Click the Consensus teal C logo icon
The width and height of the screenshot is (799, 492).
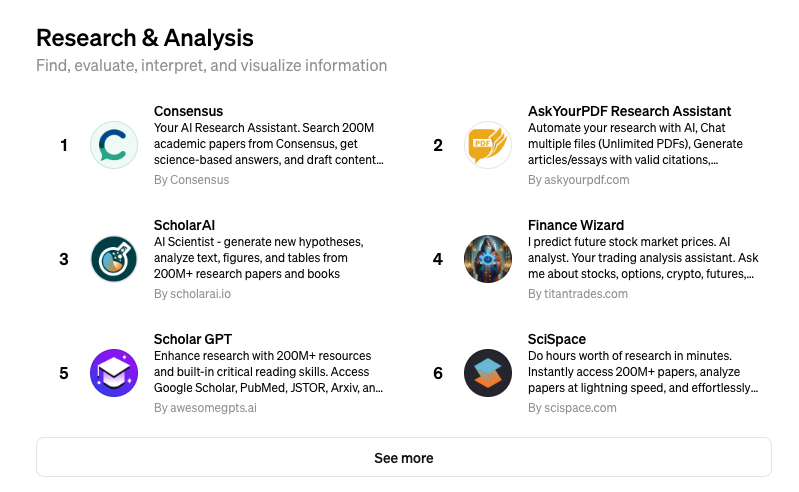(114, 145)
